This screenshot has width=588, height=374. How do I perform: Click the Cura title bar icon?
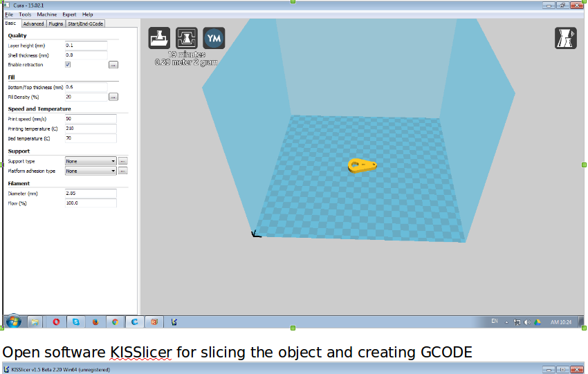click(x=7, y=6)
